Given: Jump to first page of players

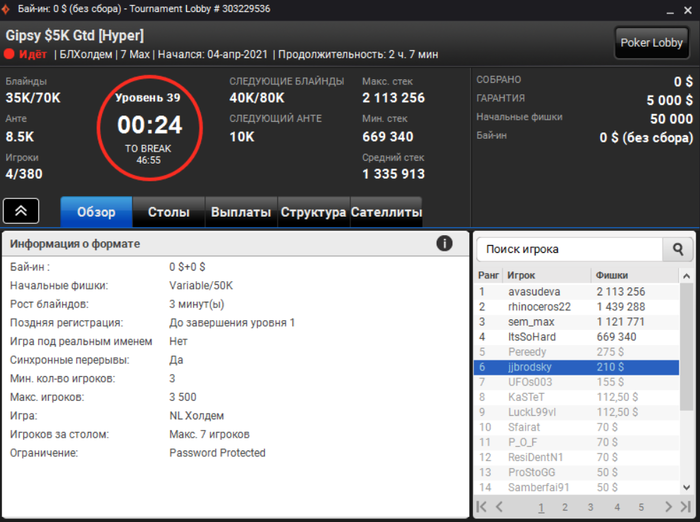Looking at the screenshot, I should coord(482,507).
